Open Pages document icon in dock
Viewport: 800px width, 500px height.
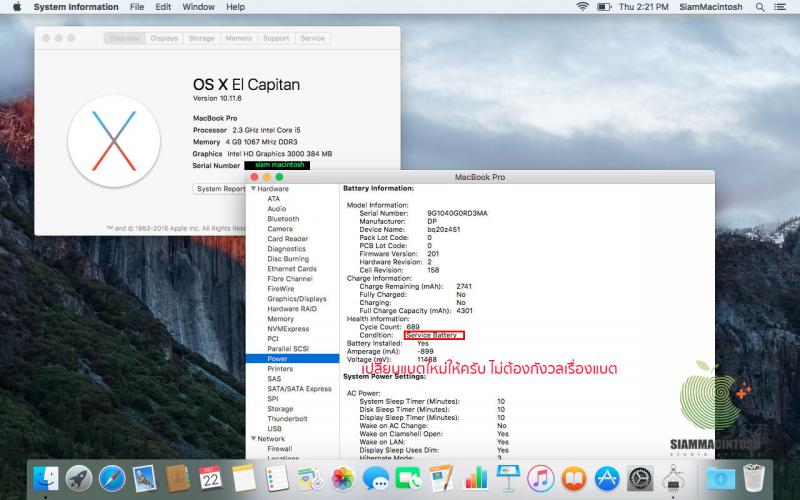[441, 479]
